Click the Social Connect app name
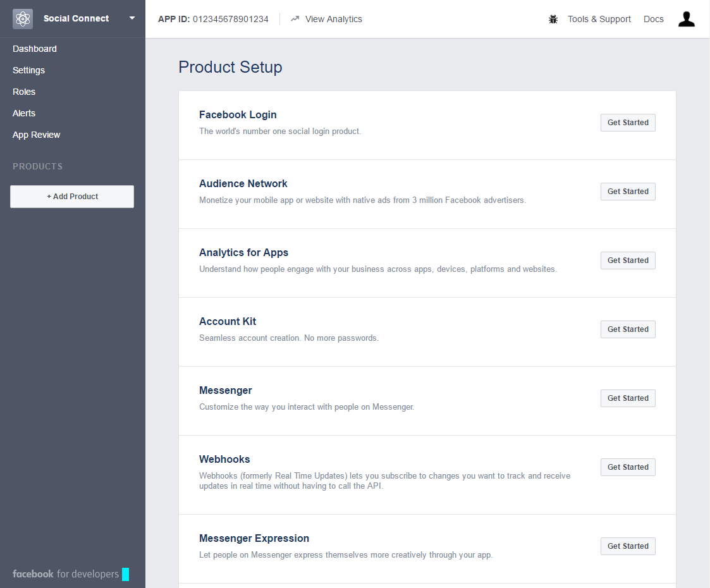Screen dimensions: 710x588 [76, 18]
